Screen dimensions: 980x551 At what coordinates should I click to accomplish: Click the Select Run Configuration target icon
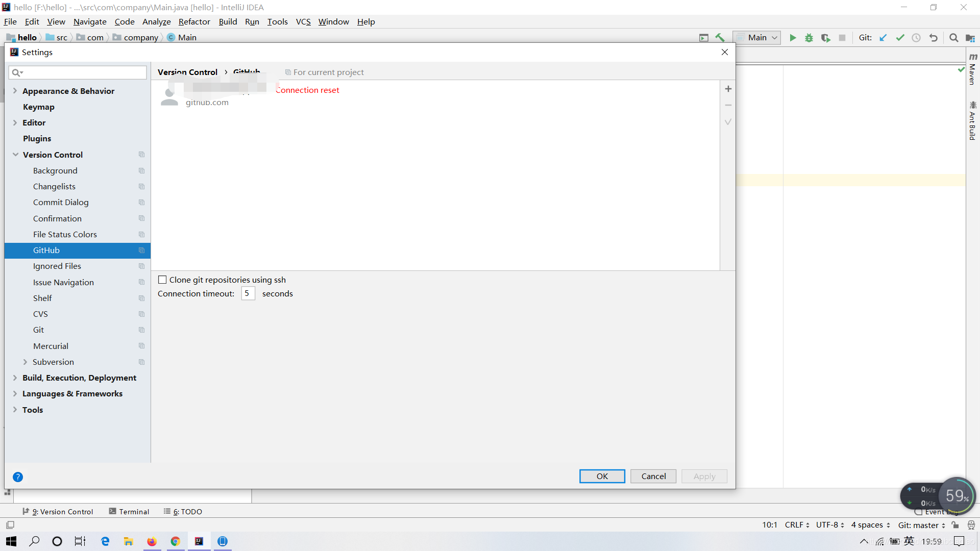pos(704,38)
